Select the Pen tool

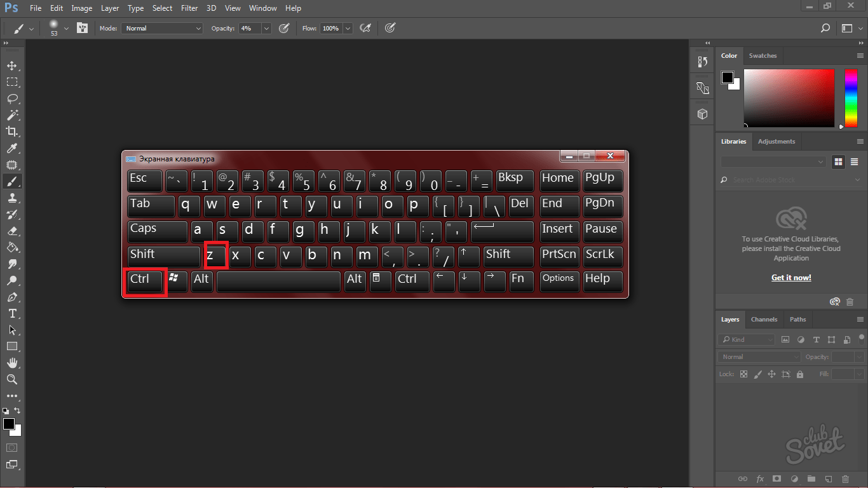coord(12,297)
